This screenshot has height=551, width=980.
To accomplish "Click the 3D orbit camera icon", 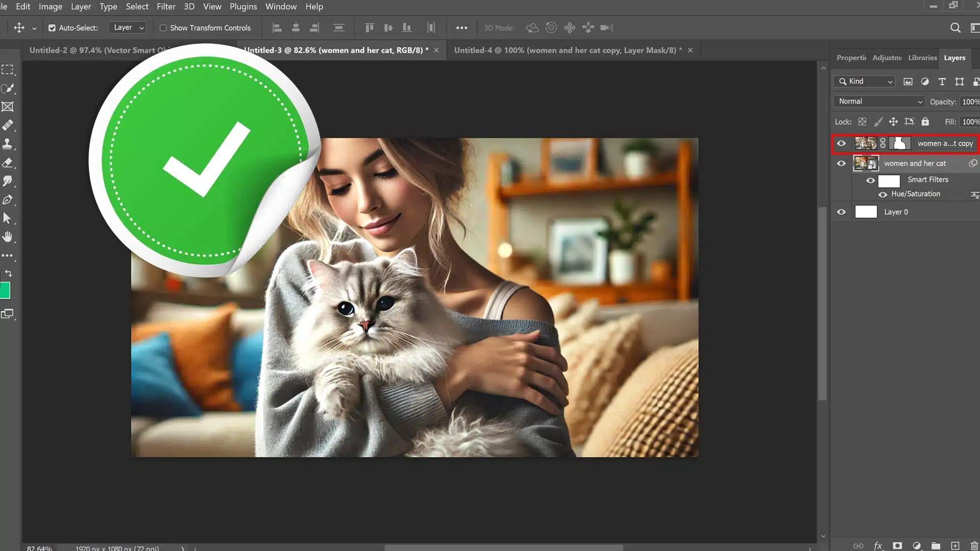I will (532, 28).
